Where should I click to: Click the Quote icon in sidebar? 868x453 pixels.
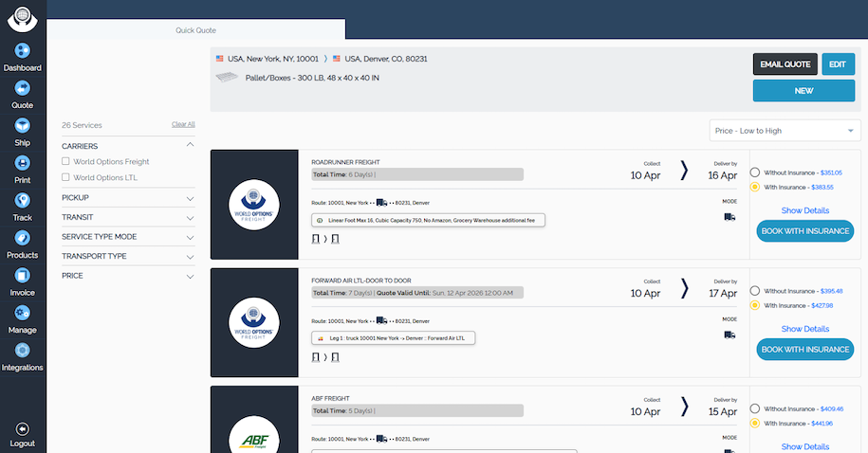[x=23, y=88]
